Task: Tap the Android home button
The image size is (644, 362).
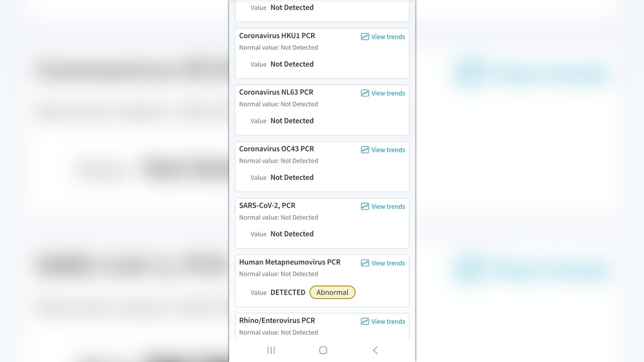Action: [323, 350]
